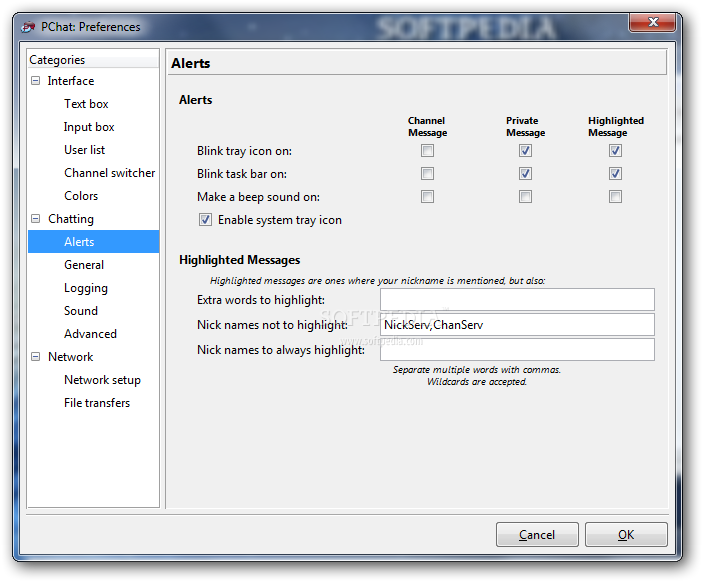Click the Nick names to always highlight field

pos(517,350)
